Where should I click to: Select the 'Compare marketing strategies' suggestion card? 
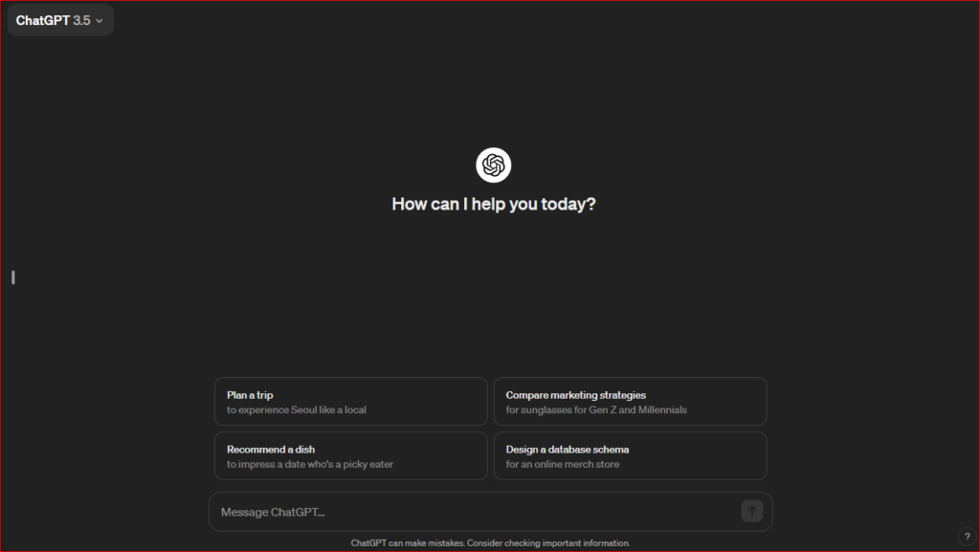point(630,402)
